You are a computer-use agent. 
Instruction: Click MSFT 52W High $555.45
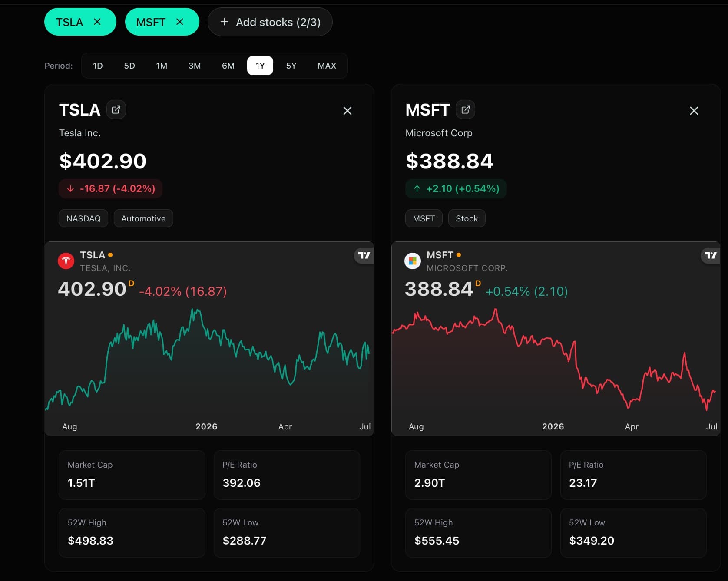pyautogui.click(x=478, y=532)
